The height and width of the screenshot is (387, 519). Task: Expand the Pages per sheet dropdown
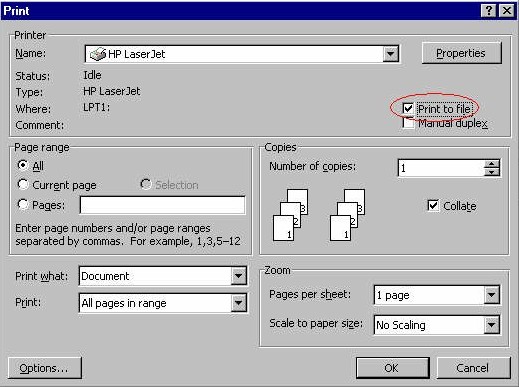click(491, 295)
